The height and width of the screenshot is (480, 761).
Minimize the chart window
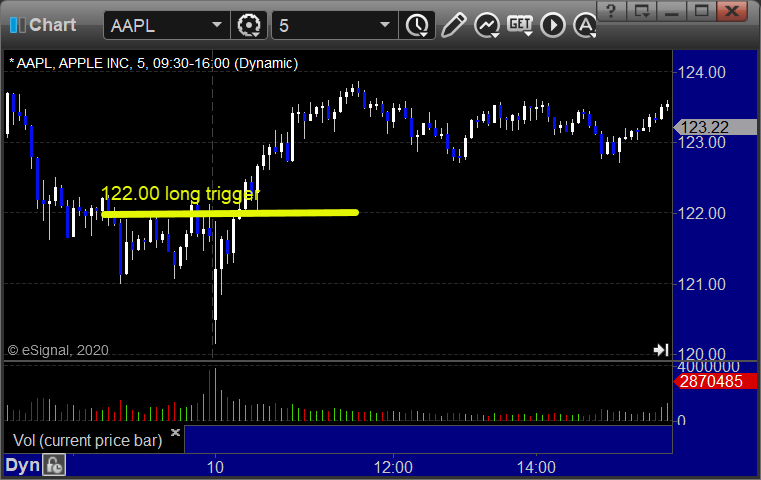(x=672, y=11)
